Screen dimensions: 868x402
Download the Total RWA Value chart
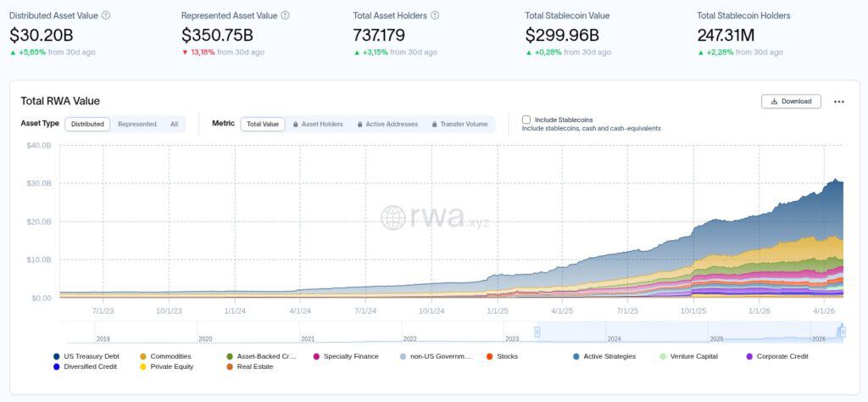[791, 102]
